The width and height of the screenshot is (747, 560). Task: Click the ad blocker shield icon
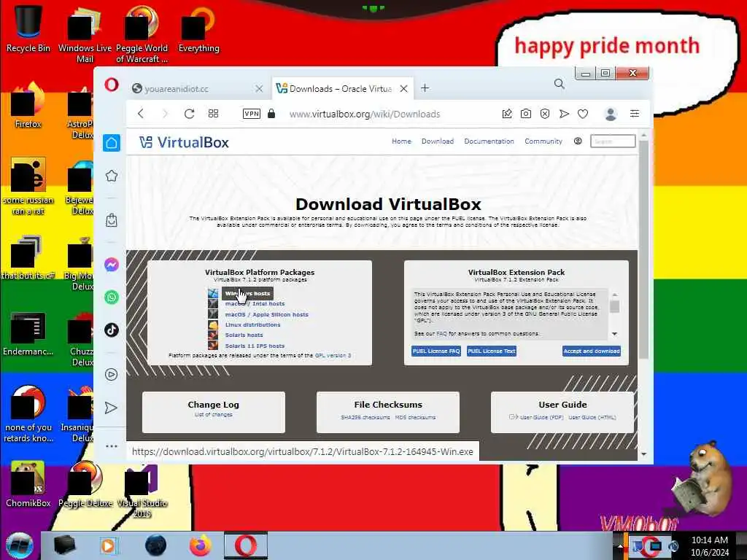(x=545, y=113)
